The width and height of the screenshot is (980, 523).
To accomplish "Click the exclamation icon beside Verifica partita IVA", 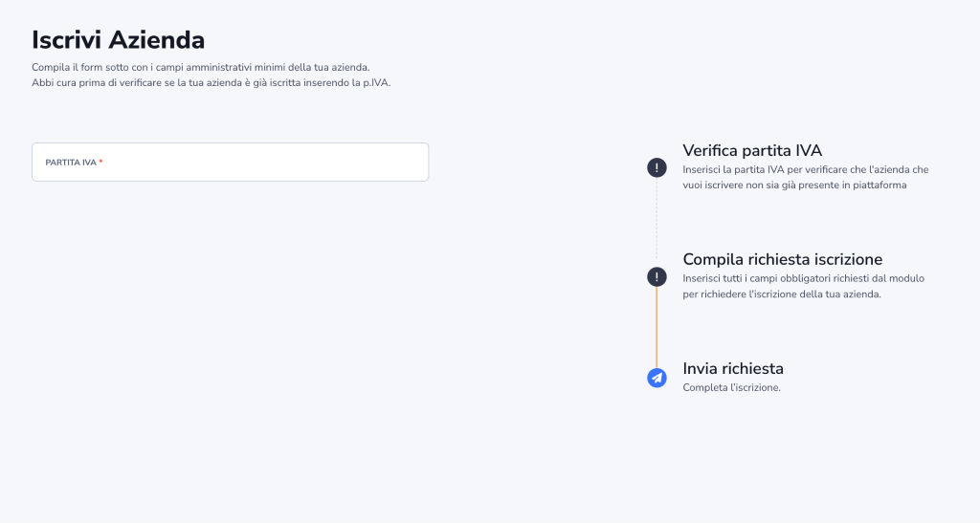I will [657, 168].
